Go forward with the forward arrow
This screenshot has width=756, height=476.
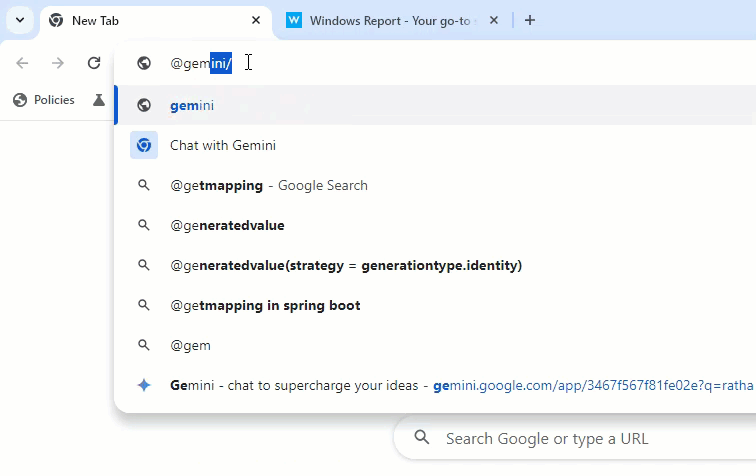pyautogui.click(x=58, y=63)
